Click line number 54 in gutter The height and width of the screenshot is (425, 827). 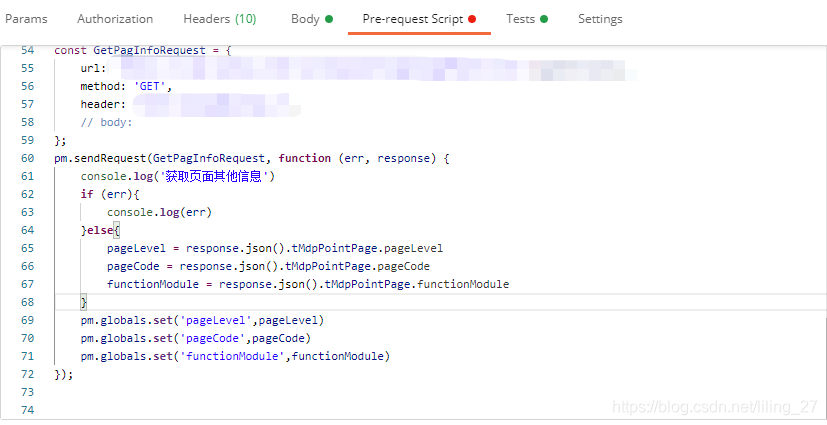27,51
